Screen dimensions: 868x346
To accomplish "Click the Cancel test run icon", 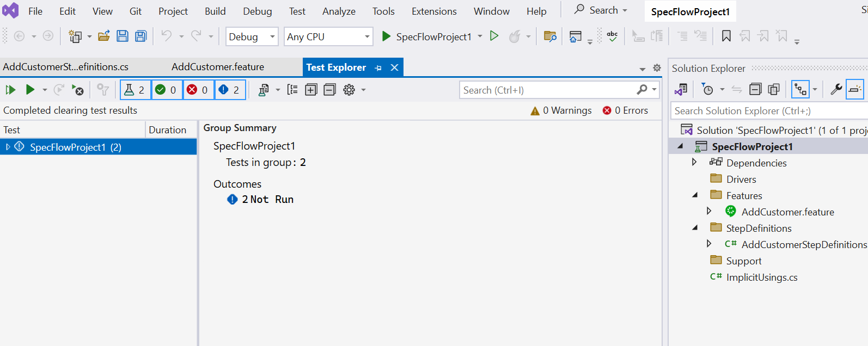I will coord(78,90).
